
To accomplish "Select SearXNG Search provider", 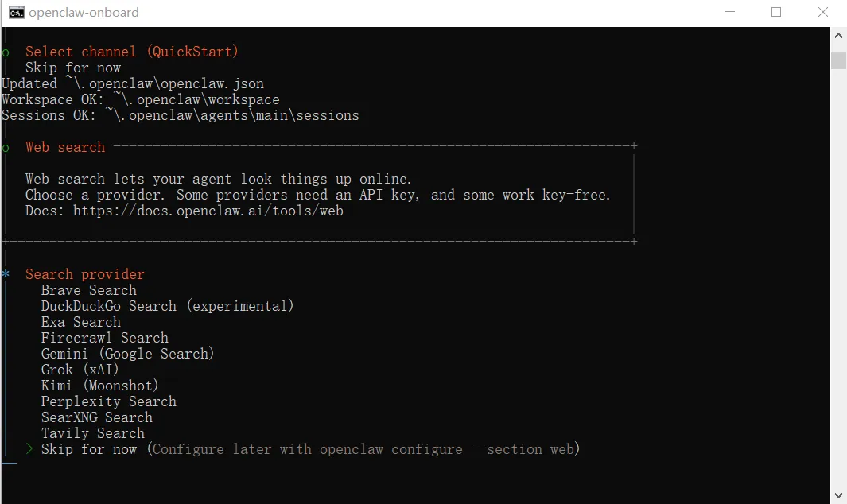I will [96, 417].
